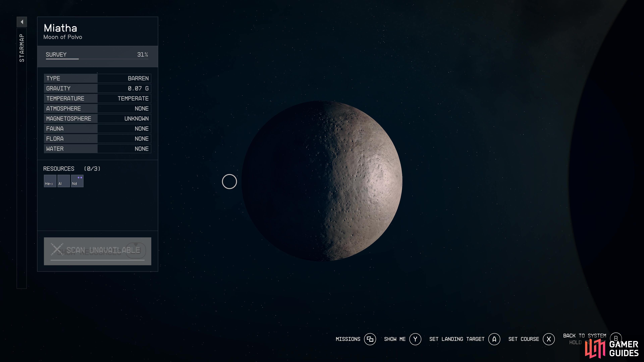Collapse the panel with the left arrow
The height and width of the screenshot is (362, 644).
pyautogui.click(x=22, y=22)
